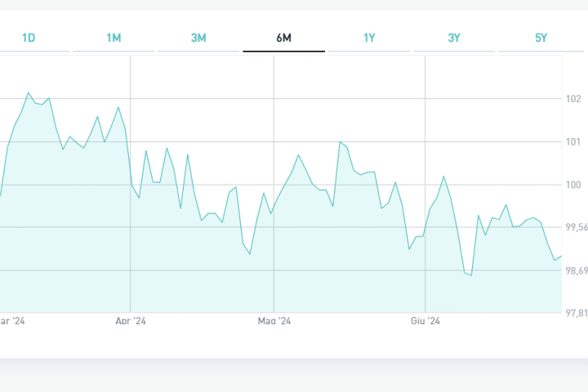Click the partially visible Mar '24 label

pos(13,322)
